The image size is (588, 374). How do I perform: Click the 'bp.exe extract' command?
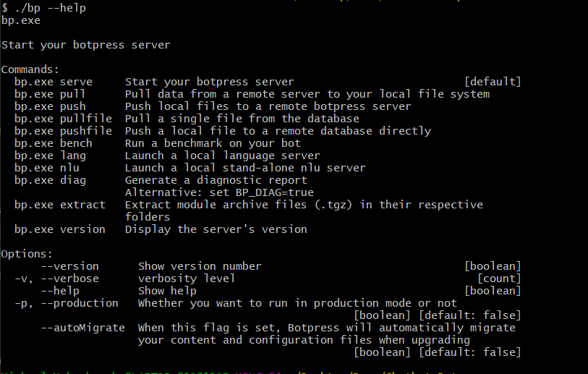coord(59,205)
